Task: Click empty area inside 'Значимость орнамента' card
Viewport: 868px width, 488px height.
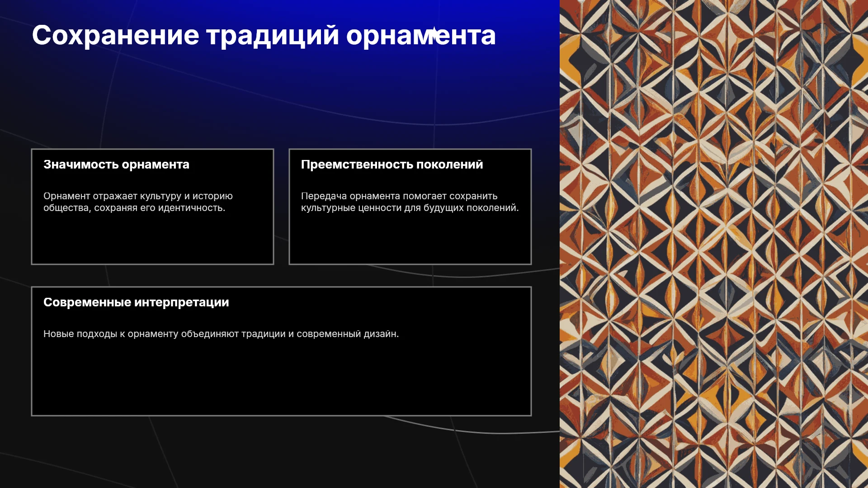Action: (152, 239)
